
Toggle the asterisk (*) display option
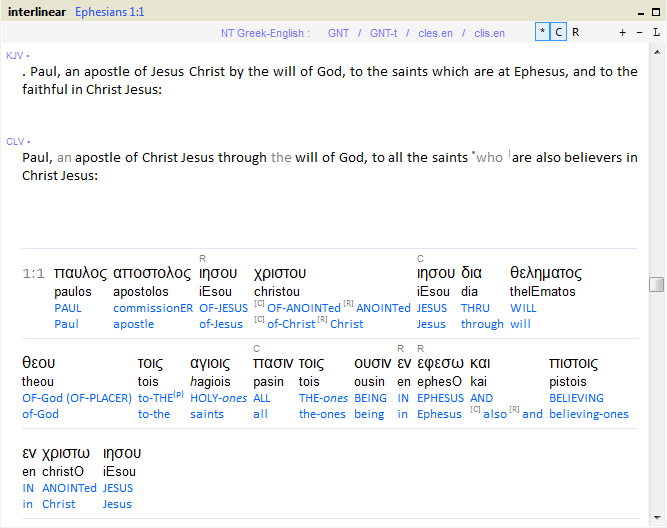pos(542,33)
